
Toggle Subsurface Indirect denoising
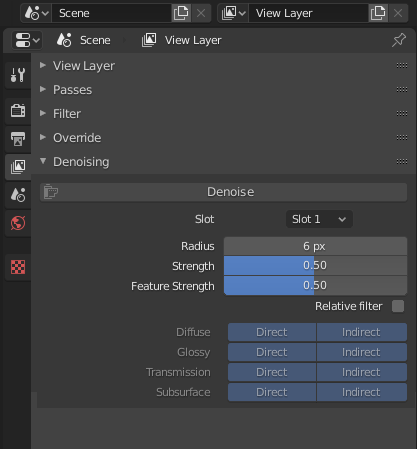click(x=362, y=392)
